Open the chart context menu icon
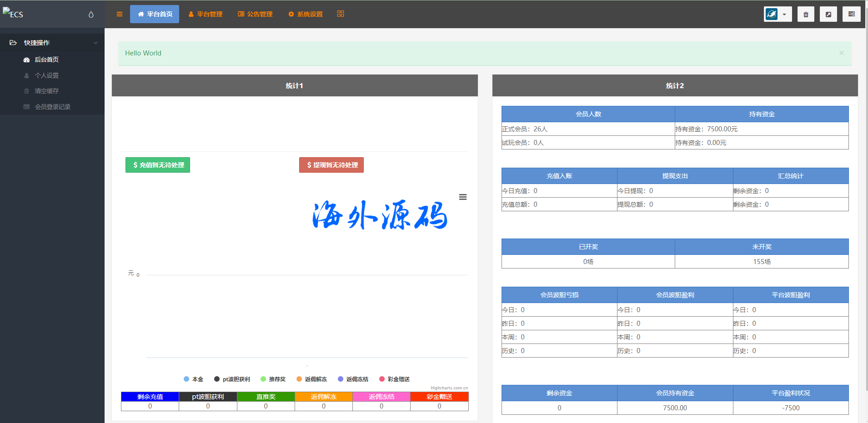 462,197
